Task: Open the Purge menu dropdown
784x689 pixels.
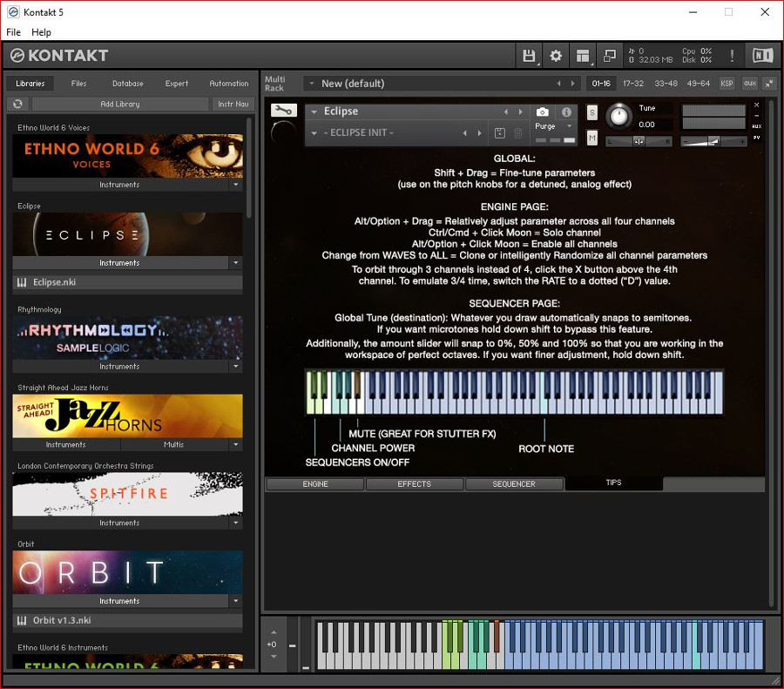Action: pos(569,126)
